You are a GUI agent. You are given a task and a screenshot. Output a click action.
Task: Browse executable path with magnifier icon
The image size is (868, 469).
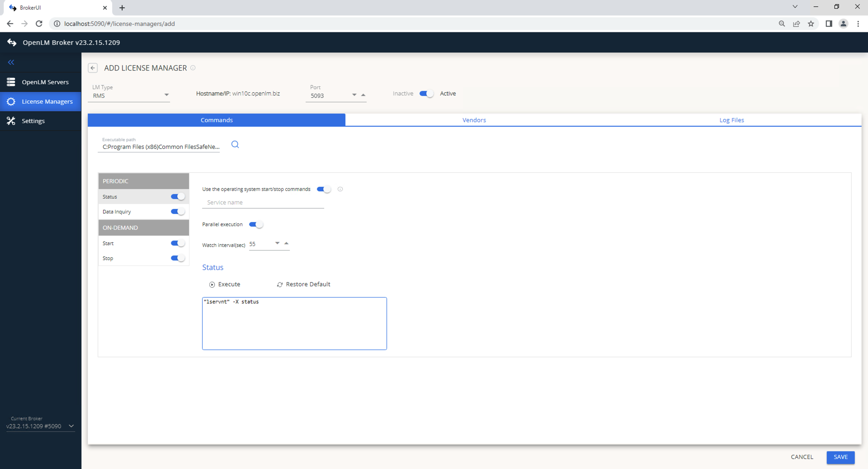[235, 144]
